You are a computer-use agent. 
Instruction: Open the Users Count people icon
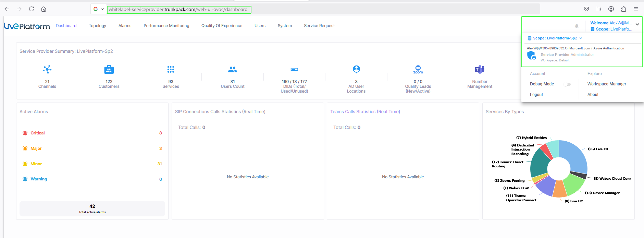(233, 70)
